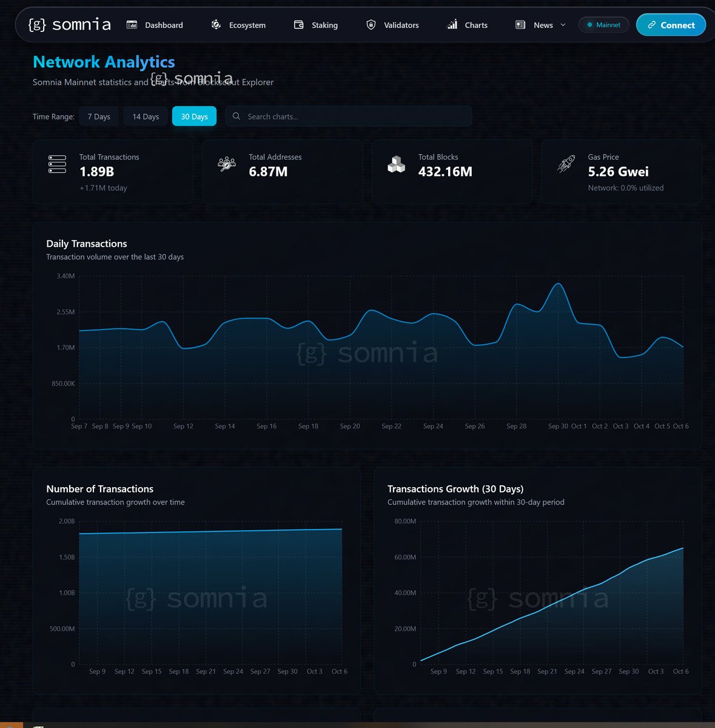Click the Gas Price rocket icon
Viewport: 715px width, 728px height.
[x=566, y=164]
